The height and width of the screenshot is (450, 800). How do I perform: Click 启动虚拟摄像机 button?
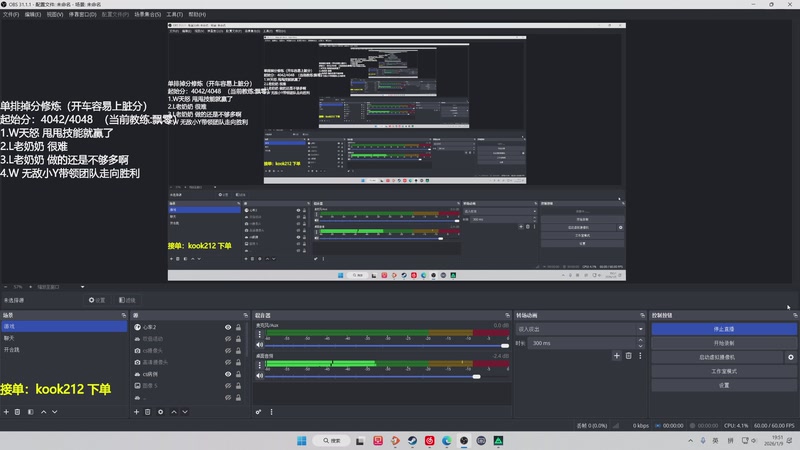(x=717, y=357)
